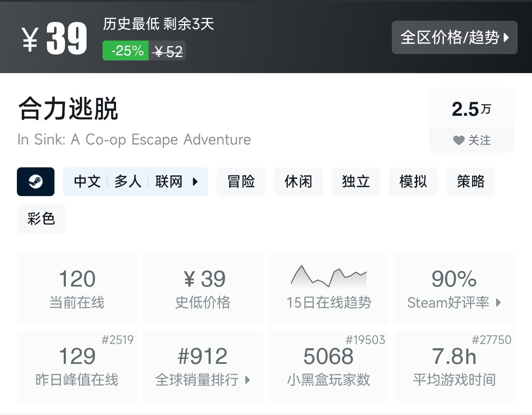
Task: Choose the 独立 tag
Action: click(356, 182)
